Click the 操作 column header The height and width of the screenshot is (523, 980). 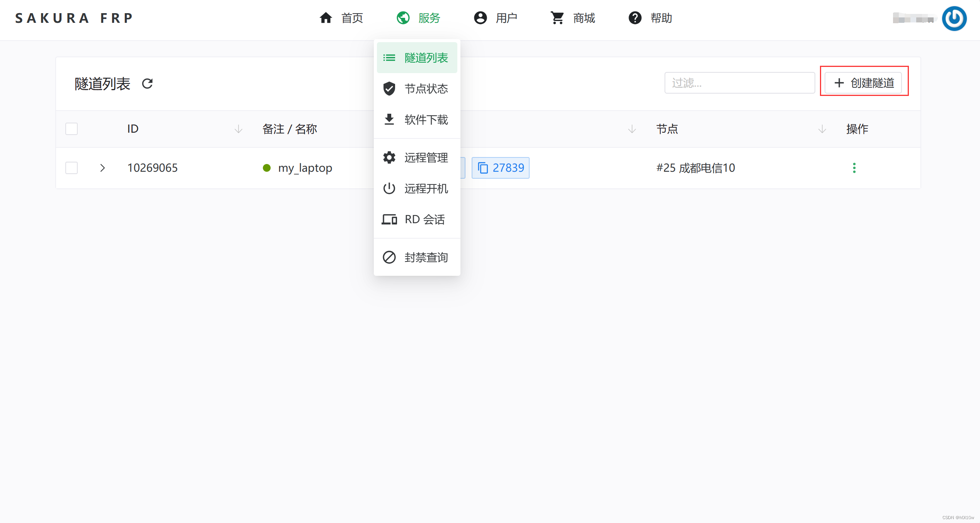pos(857,129)
